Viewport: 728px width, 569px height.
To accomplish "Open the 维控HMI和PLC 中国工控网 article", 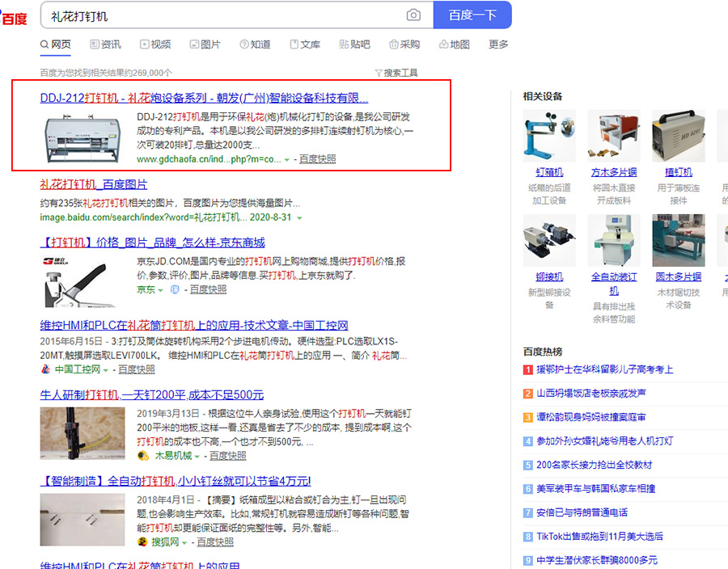I will [194, 325].
